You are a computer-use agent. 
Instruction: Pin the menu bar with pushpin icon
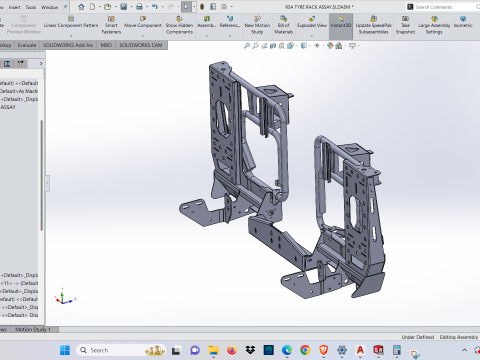[x=65, y=7]
